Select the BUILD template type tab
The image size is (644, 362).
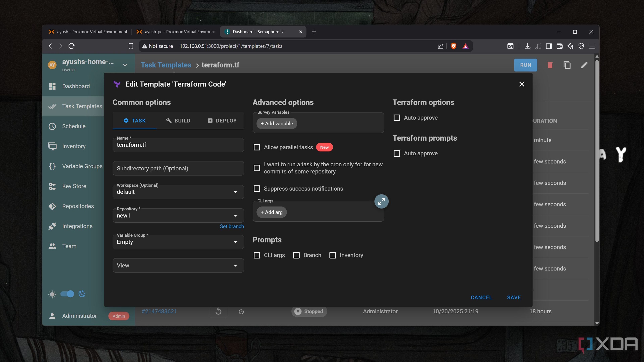[178, 121]
